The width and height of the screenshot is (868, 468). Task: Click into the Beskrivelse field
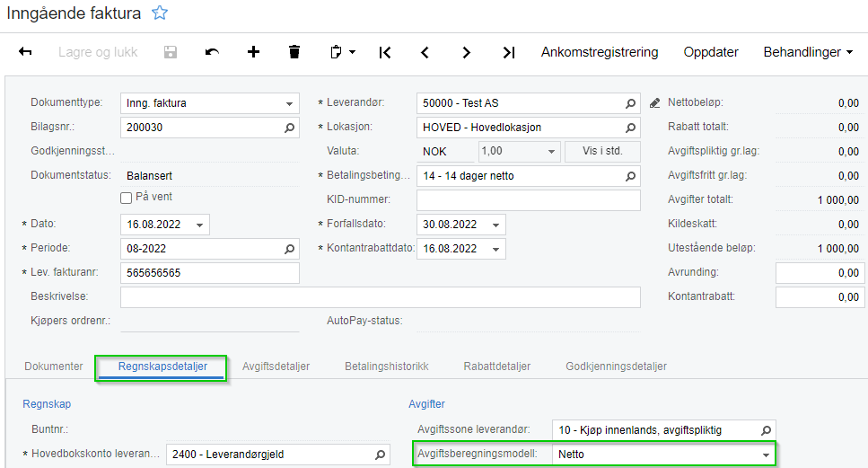381,296
